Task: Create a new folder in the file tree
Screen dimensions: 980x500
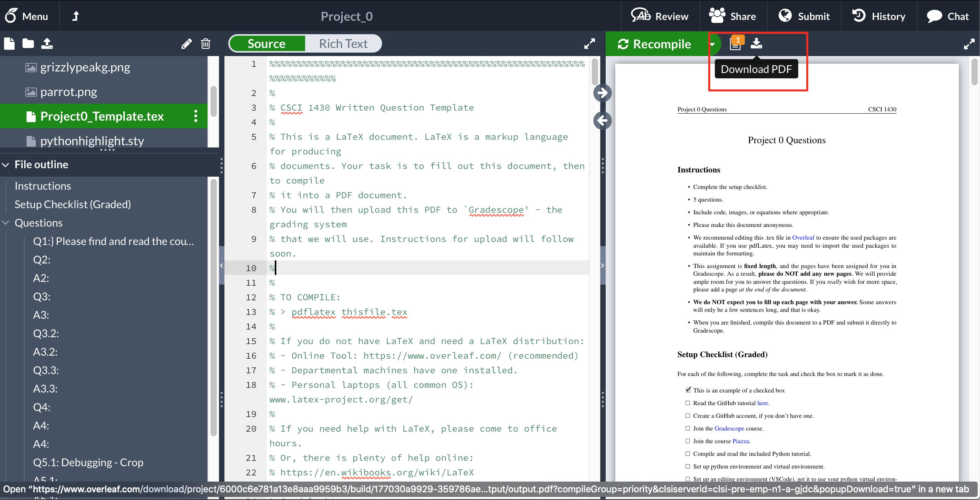Action: pyautogui.click(x=27, y=43)
